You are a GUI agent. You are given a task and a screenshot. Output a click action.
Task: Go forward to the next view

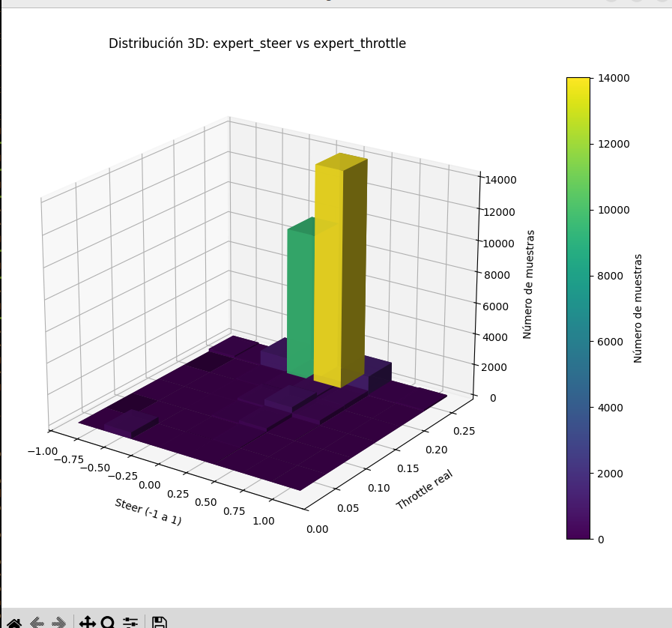click(x=58, y=622)
